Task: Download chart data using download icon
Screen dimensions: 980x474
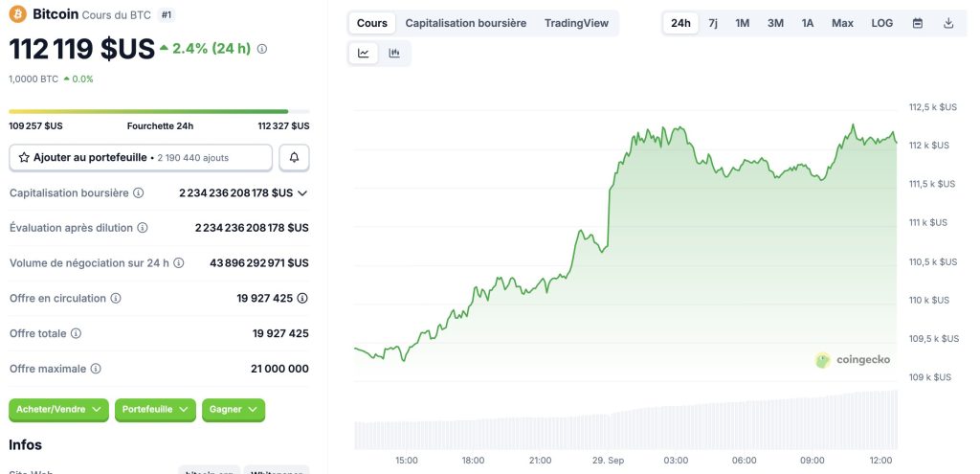Action: (x=948, y=23)
